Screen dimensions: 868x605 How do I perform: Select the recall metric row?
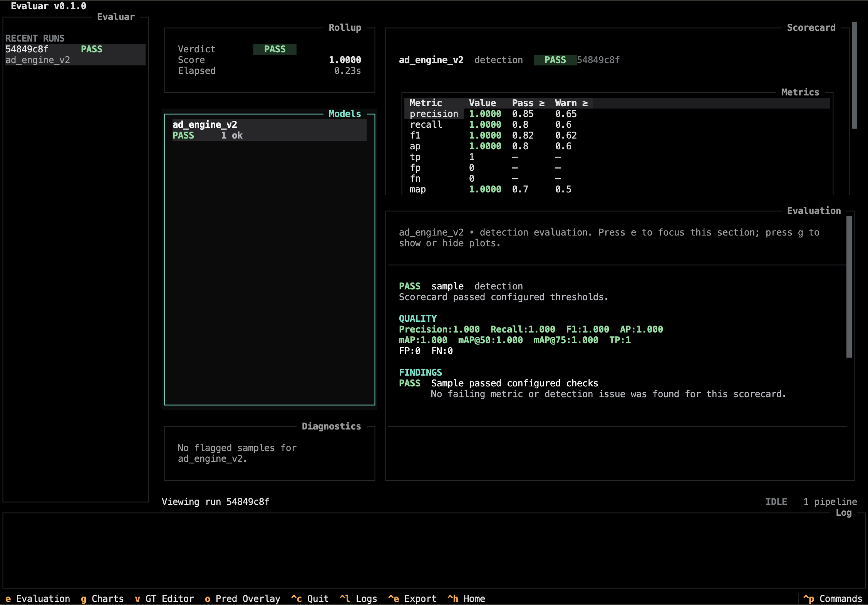tap(617, 125)
